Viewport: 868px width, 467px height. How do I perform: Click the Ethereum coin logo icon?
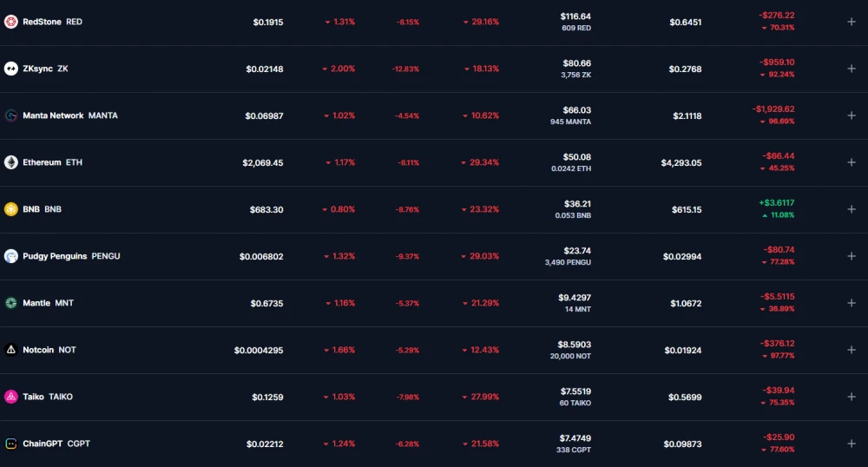point(11,162)
